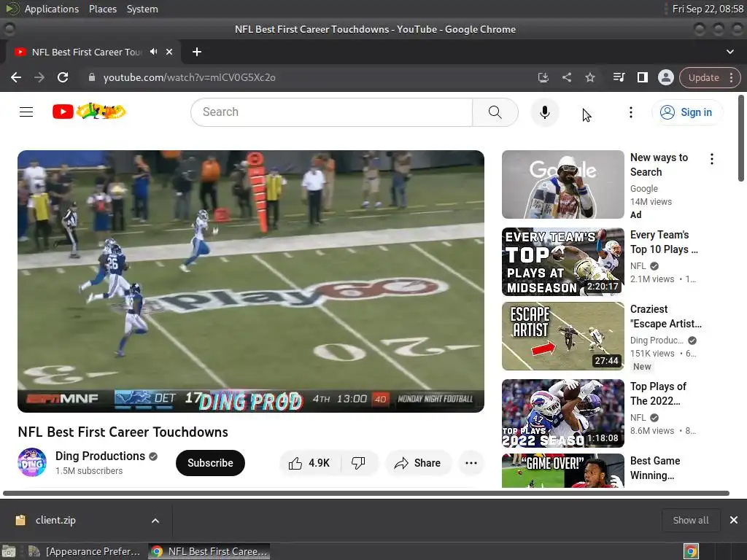Open the Ding Productions channel name link
This screenshot has width=747, height=560.
click(x=100, y=456)
